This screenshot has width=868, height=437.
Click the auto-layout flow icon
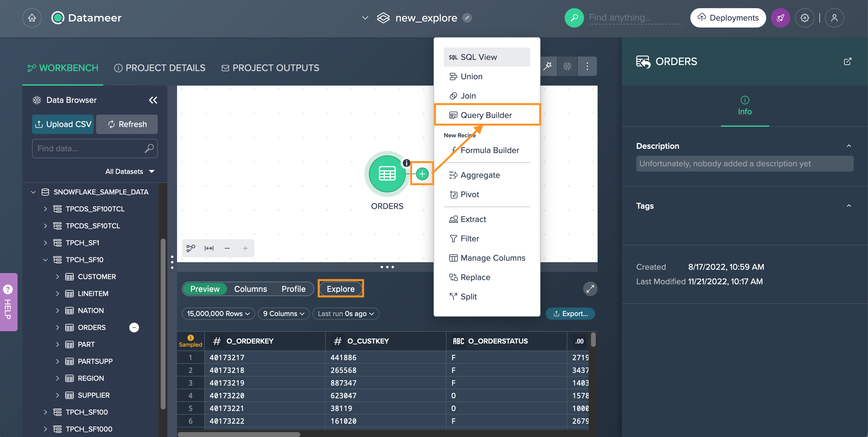(x=191, y=248)
